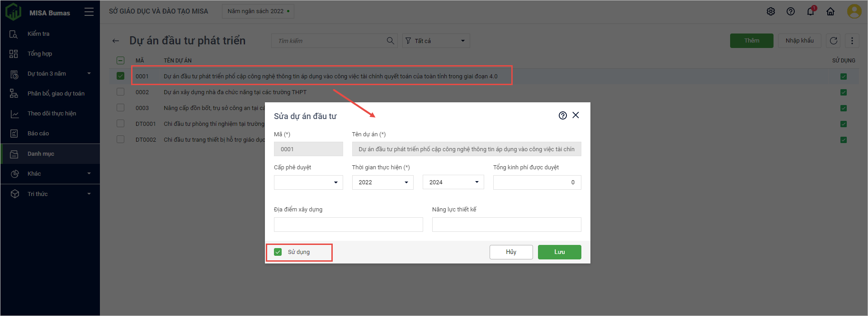Click the Địa điểm xây dựng input field
Viewport: 868px width, 316px height.
click(348, 225)
